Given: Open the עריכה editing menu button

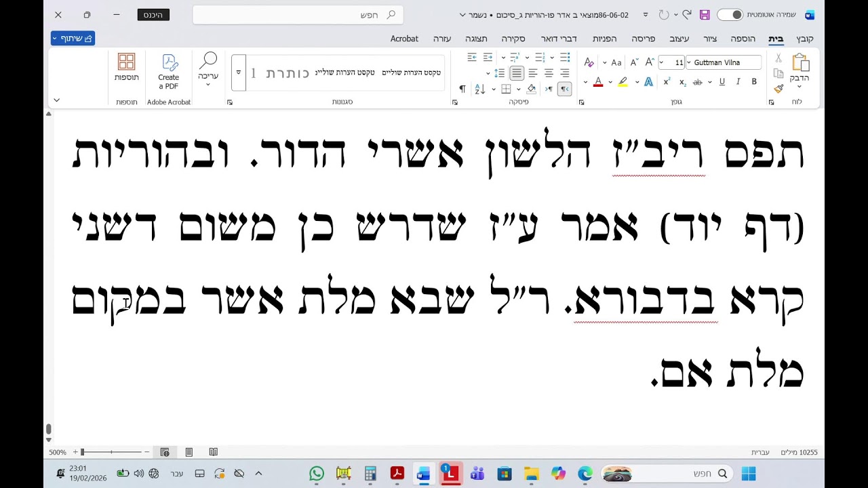Looking at the screenshot, I should click(x=208, y=68).
